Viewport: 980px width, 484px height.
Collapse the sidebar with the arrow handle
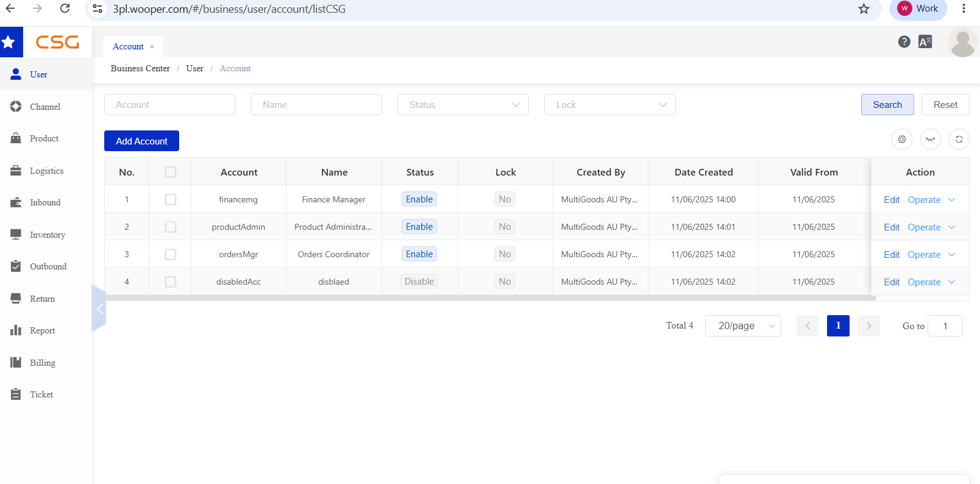99,308
